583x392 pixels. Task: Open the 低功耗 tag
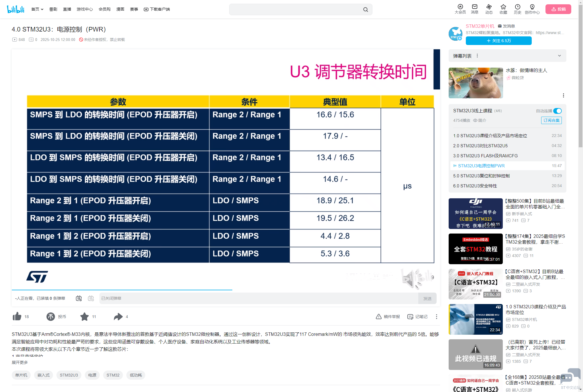click(136, 375)
